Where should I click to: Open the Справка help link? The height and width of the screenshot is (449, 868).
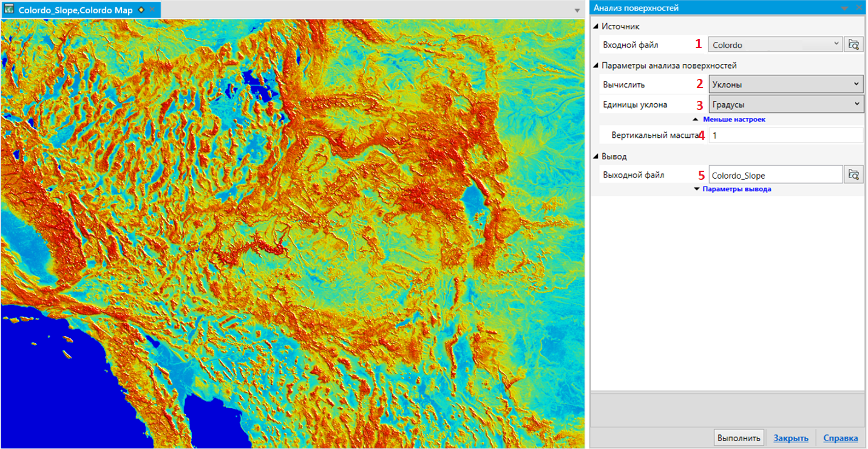(841, 438)
